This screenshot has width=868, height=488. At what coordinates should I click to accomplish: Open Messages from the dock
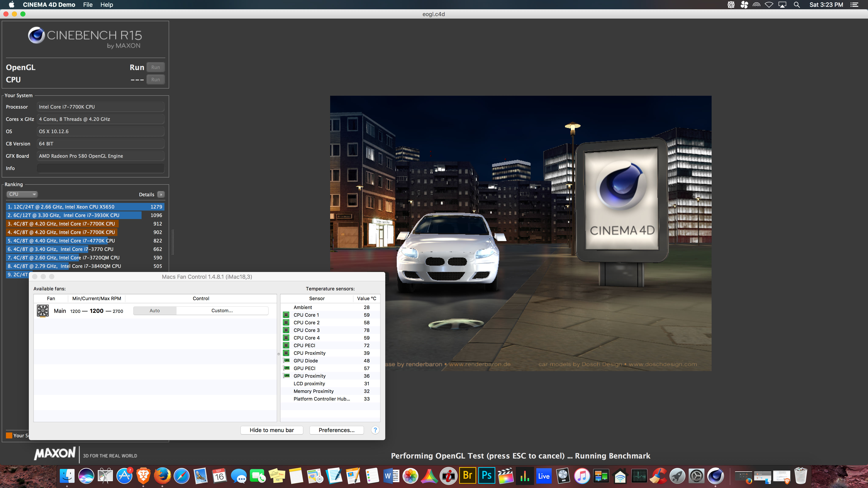[x=239, y=476]
